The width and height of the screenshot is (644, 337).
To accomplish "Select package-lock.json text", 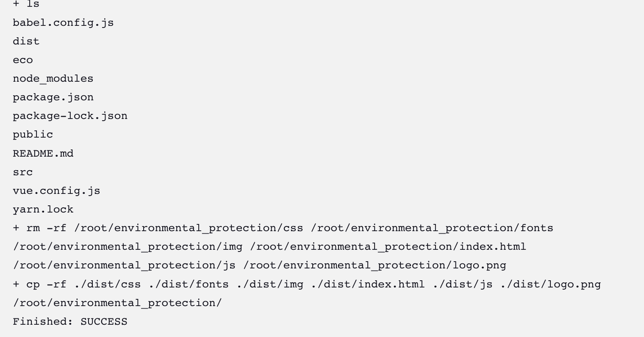I will [70, 116].
